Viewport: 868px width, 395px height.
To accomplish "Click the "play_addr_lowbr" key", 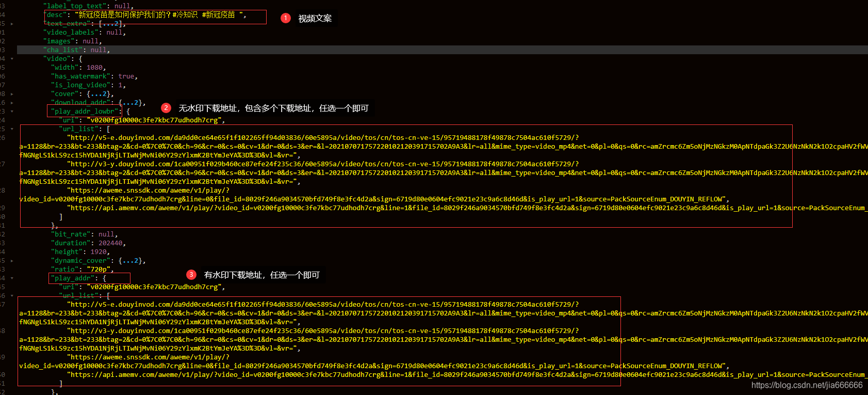I will coord(85,112).
